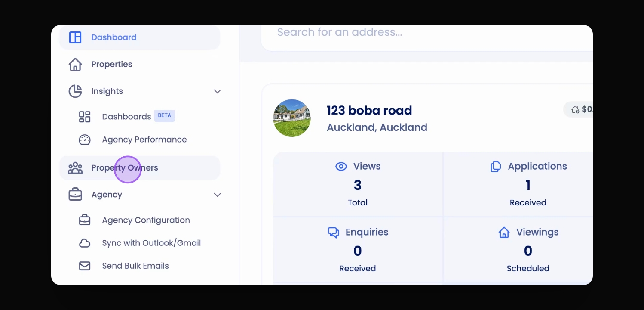Click the Sync with Outlook/Gmail cloud icon
This screenshot has width=644, height=310.
point(85,243)
